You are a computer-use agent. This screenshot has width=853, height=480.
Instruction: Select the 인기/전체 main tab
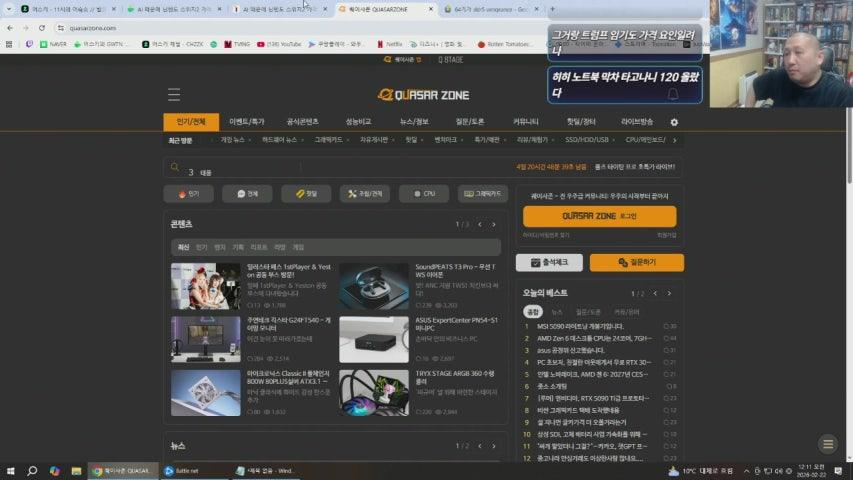point(191,122)
